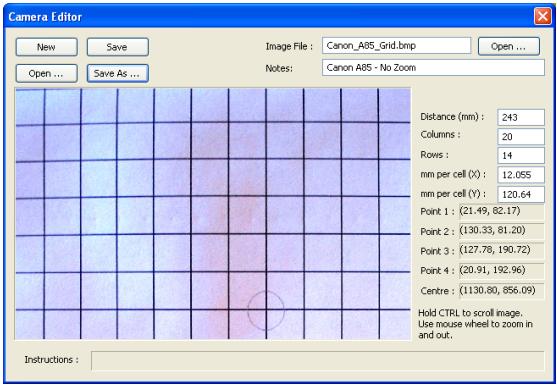Select the Point 2 coordinates readout
The height and width of the screenshot is (386, 557).
click(x=502, y=231)
